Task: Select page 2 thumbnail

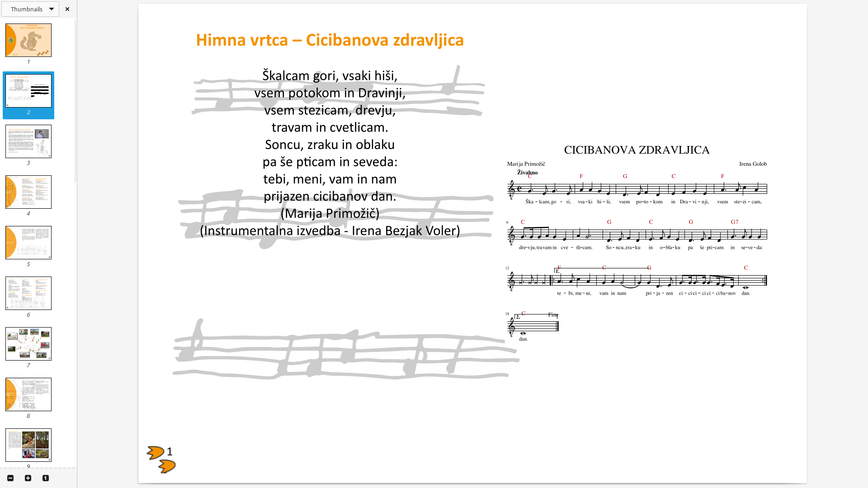Action: click(x=28, y=91)
